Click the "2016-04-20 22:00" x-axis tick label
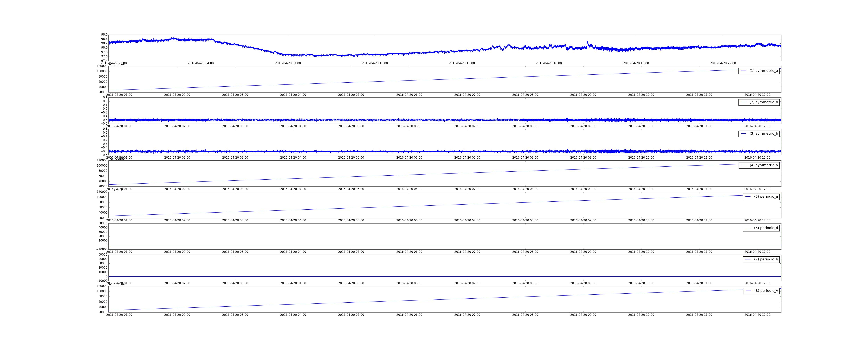This screenshot has width=868, height=347. click(x=723, y=63)
